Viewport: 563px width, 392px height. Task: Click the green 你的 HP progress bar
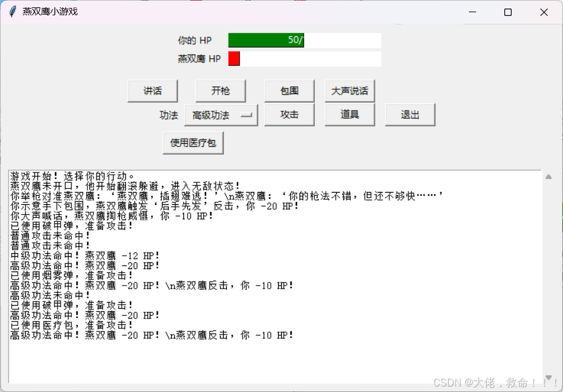click(266, 40)
